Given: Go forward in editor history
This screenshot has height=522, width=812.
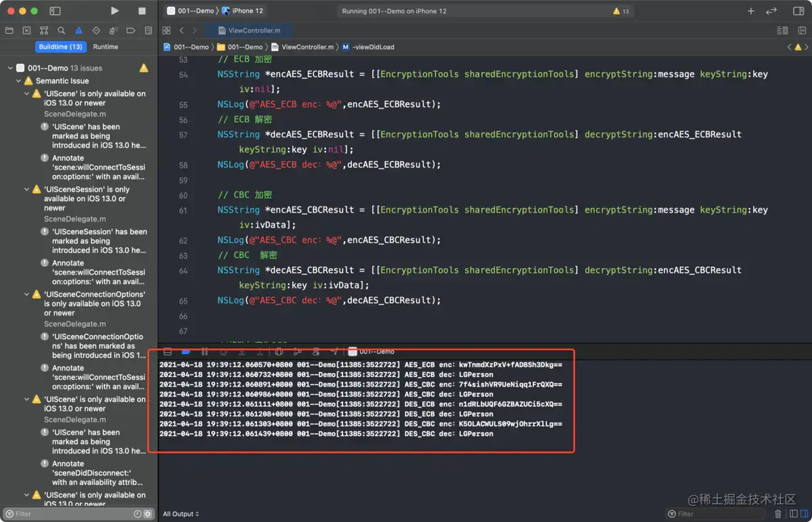Looking at the screenshot, I should (195, 30).
